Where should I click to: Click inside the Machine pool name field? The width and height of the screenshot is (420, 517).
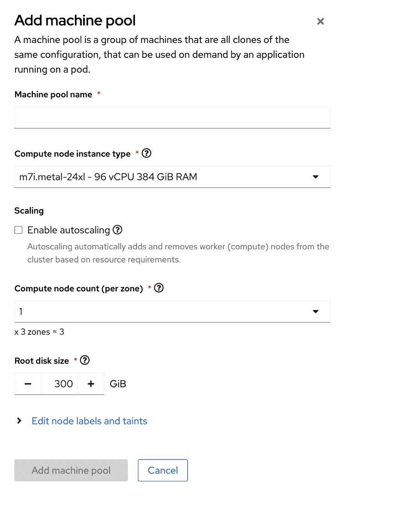[172, 117]
